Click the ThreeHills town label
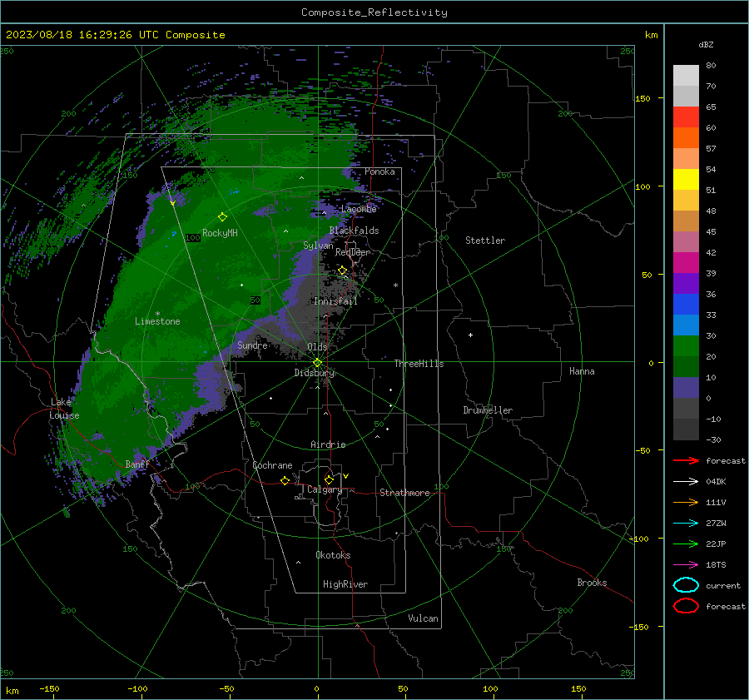Image resolution: width=749 pixels, height=700 pixels. pos(419,364)
